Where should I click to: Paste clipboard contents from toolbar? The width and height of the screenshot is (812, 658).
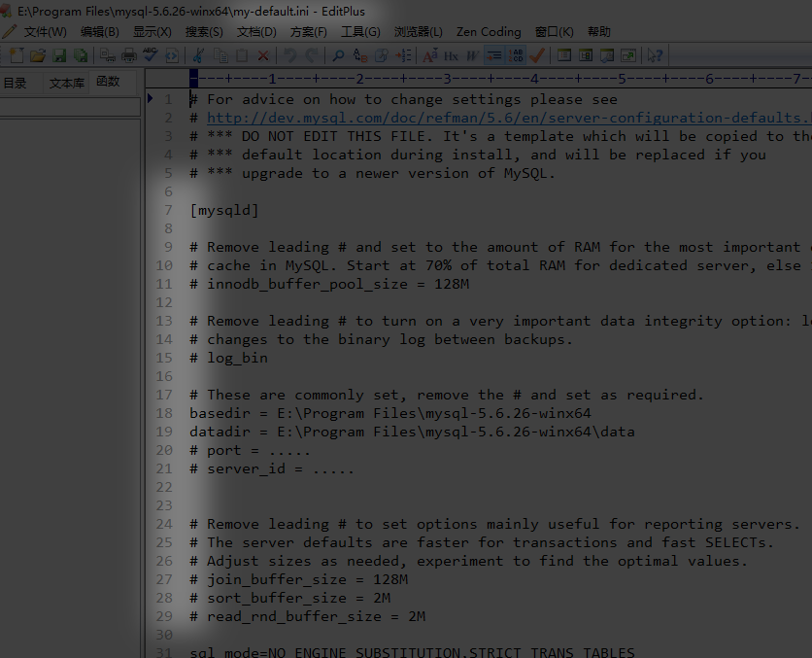tap(242, 55)
